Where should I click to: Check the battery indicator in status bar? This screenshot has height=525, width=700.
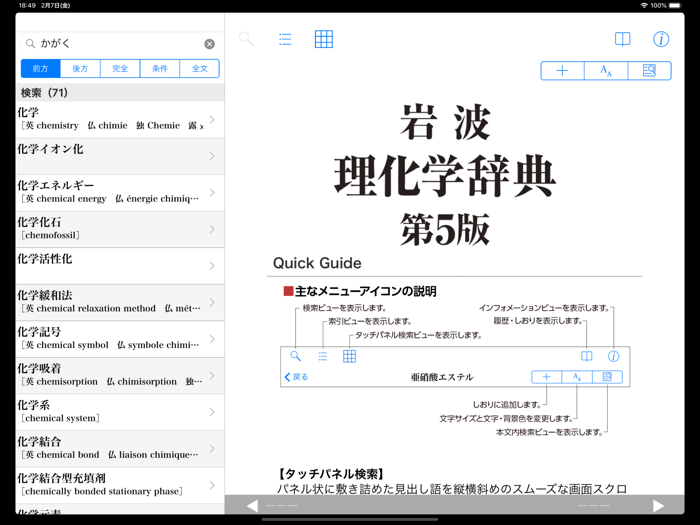click(x=675, y=5)
